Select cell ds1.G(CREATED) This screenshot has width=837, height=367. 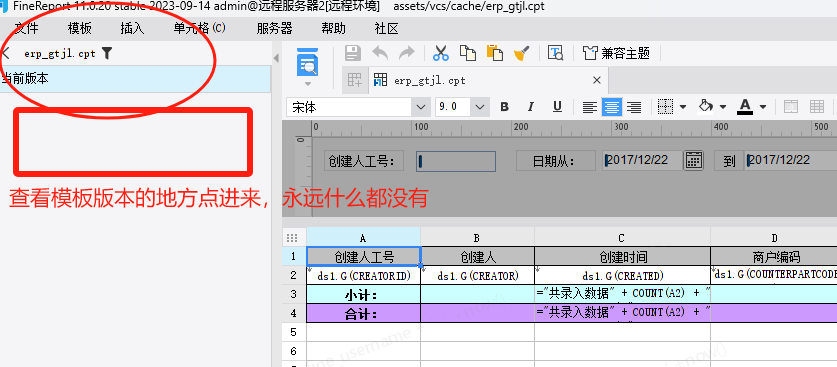(622, 275)
